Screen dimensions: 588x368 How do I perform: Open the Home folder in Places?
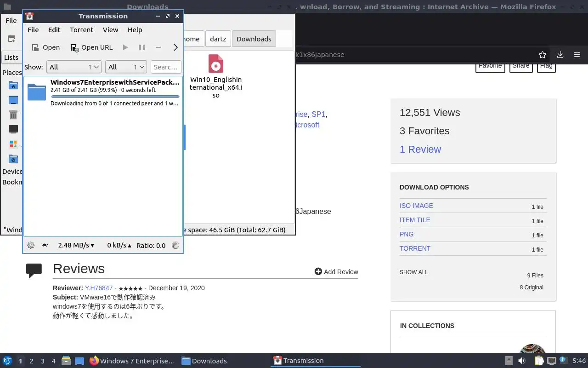[x=13, y=85]
